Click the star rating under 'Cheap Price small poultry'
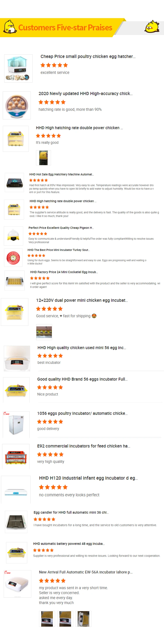Viewport: 164px width, 644px height. click(54, 65)
